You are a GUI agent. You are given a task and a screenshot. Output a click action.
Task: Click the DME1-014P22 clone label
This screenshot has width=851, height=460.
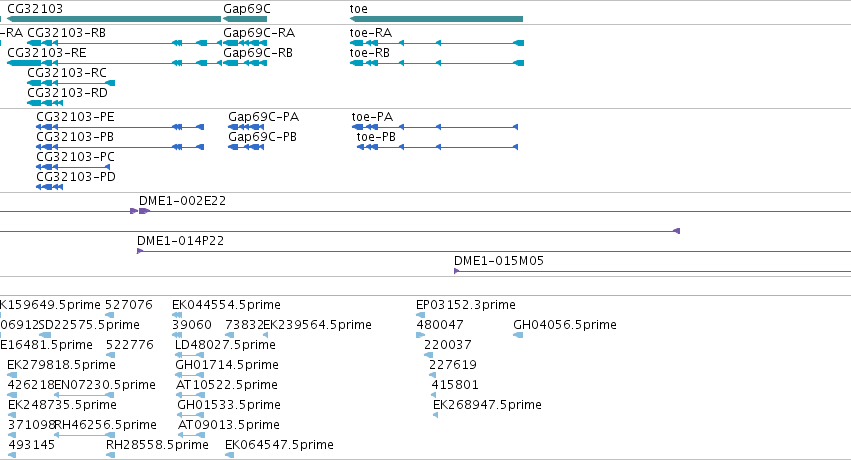[x=180, y=241]
